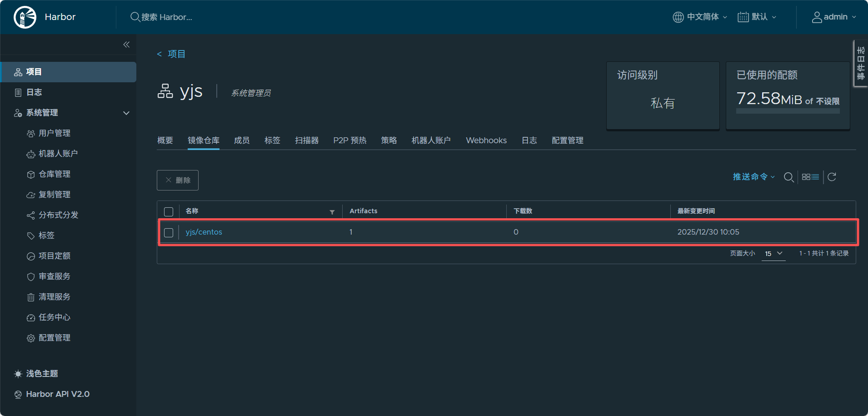
Task: Open 项目 in the sidebar
Action: pos(68,72)
